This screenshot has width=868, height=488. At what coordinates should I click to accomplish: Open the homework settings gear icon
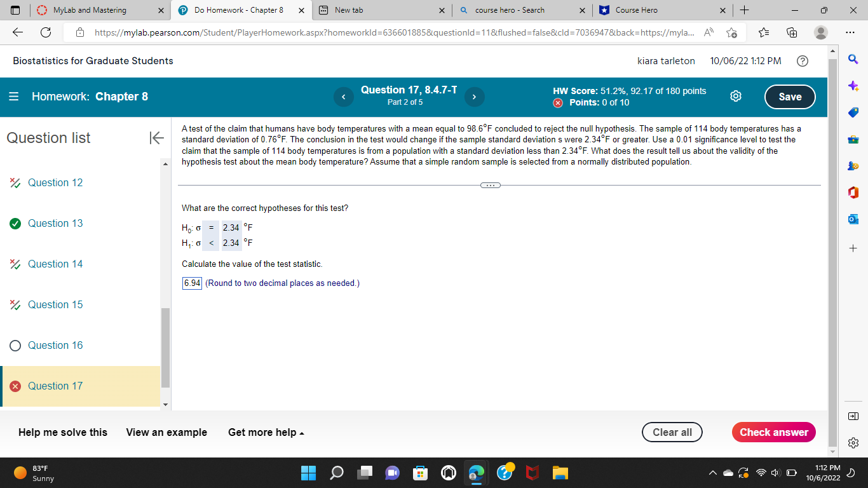click(x=735, y=95)
